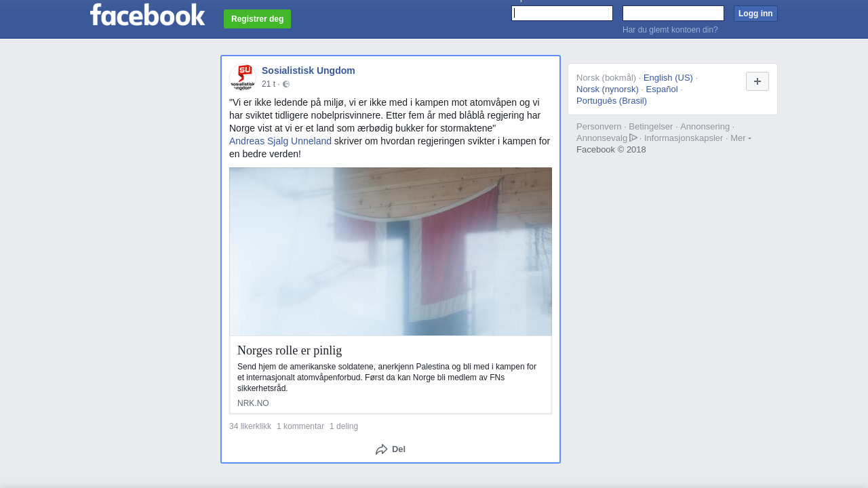Focus the email login field
This screenshot has height=488, width=868.
click(x=562, y=14)
